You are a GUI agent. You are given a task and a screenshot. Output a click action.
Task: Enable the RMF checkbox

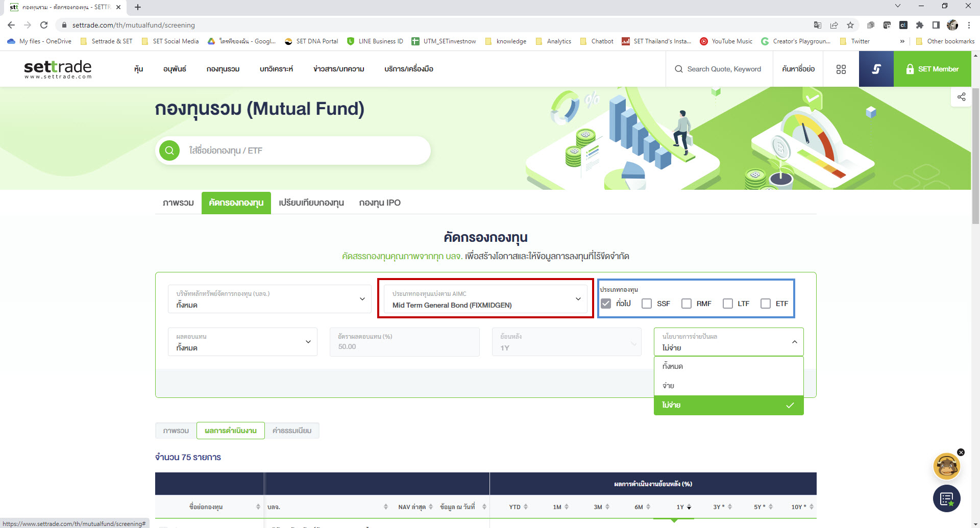tap(687, 303)
